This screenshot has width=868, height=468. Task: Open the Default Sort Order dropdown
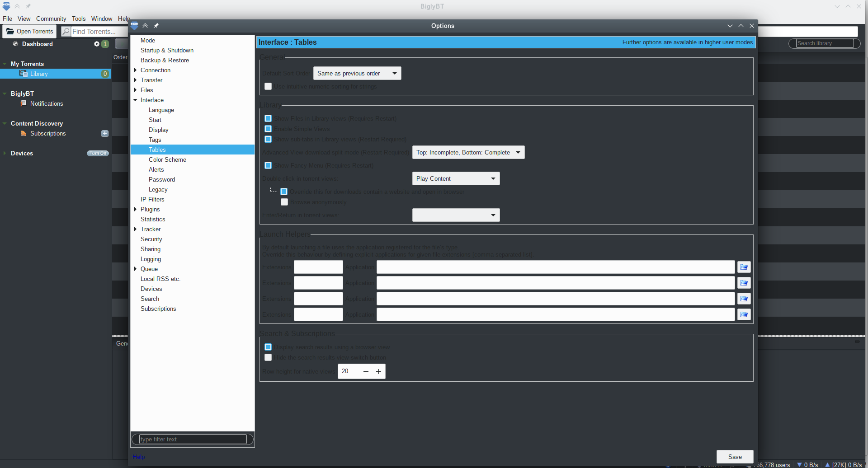394,73
